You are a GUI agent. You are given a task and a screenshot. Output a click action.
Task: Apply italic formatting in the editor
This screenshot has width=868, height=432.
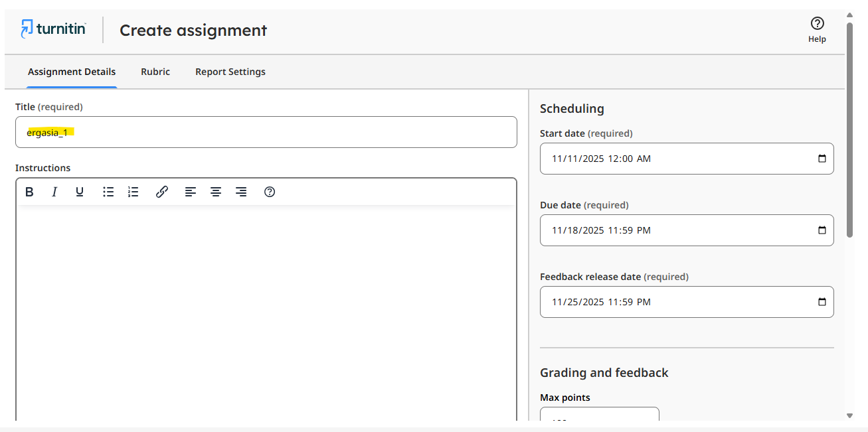54,192
